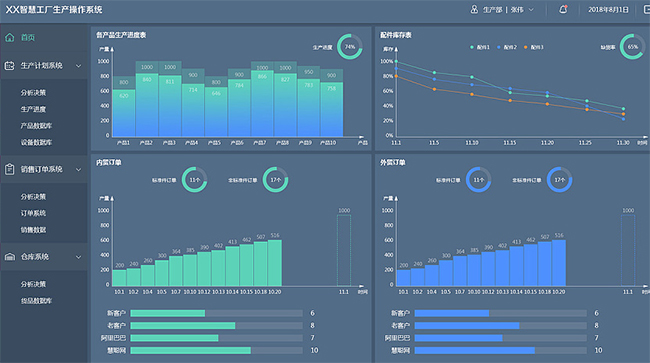Click the user avatar icon in header
The image size is (650, 363).
(474, 9)
